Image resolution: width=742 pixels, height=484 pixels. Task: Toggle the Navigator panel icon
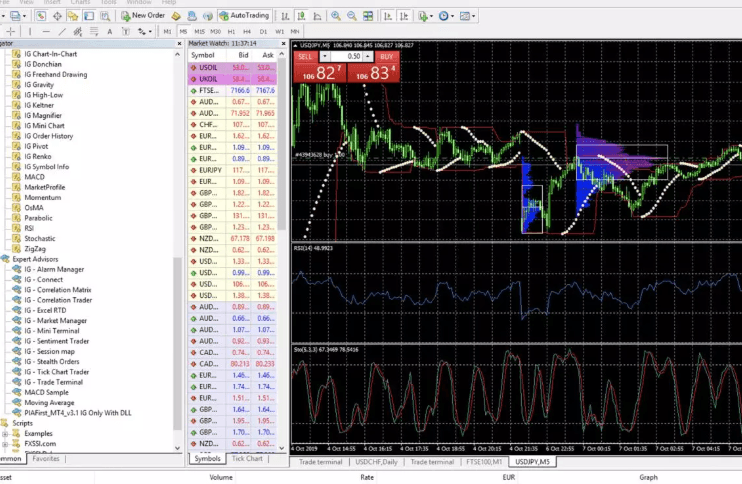(x=73, y=16)
